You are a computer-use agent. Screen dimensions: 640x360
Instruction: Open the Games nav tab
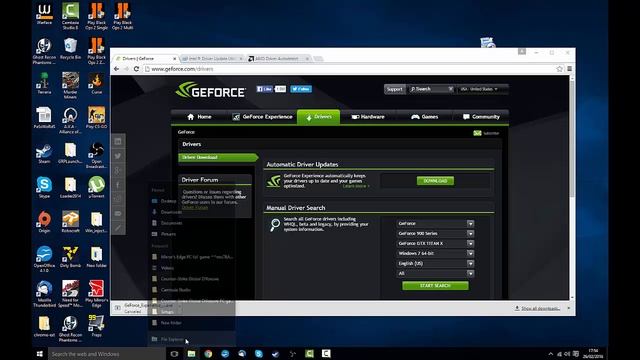(424, 117)
